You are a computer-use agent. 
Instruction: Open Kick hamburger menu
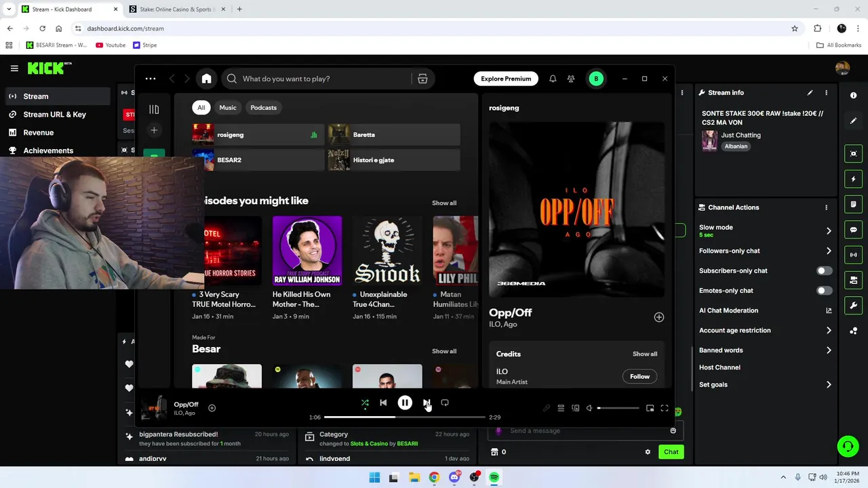[14, 68]
